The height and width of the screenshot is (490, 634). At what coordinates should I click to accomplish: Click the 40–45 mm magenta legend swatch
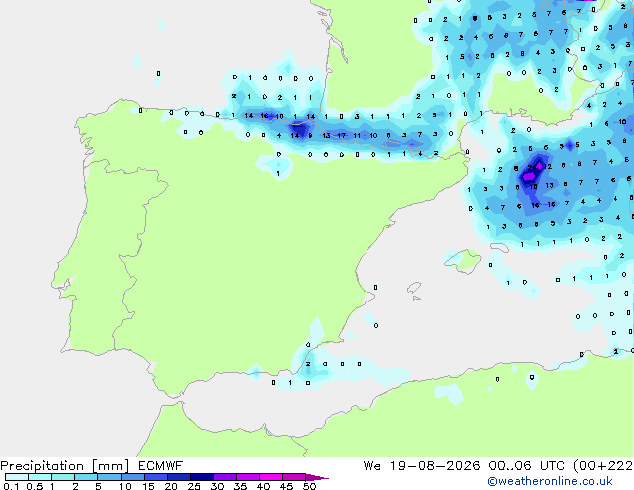tap(271, 477)
